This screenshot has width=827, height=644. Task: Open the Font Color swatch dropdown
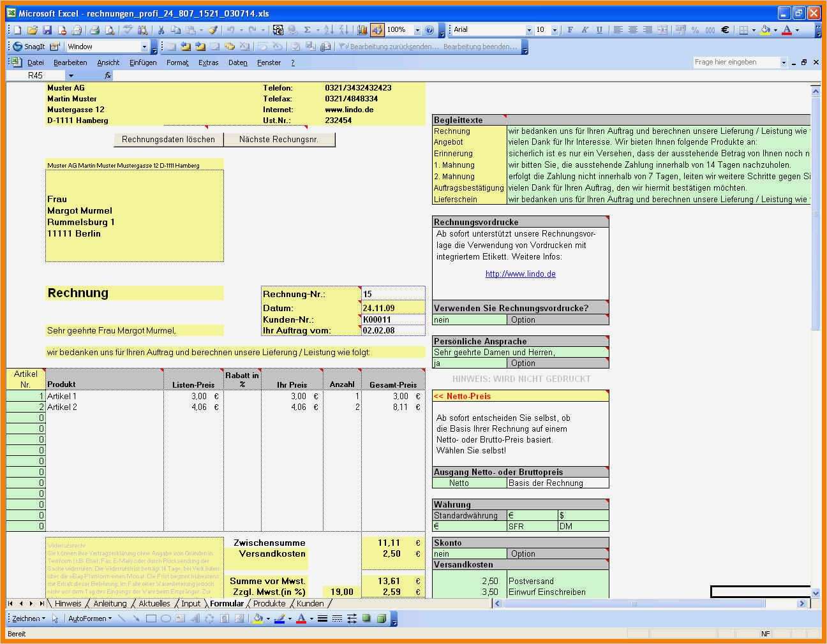coord(796,29)
